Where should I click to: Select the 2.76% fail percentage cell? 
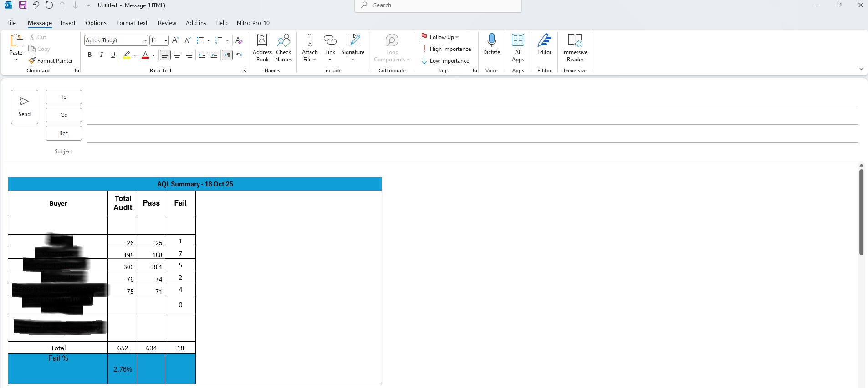click(123, 369)
